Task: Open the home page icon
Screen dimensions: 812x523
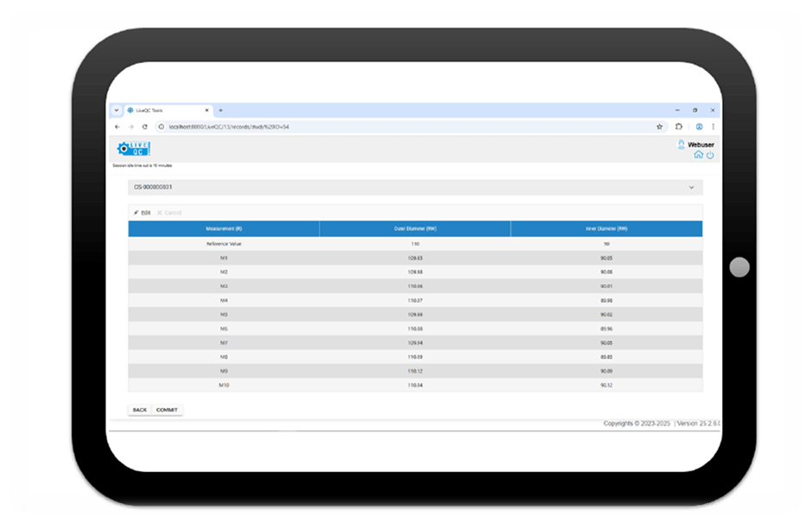Action: click(x=698, y=155)
